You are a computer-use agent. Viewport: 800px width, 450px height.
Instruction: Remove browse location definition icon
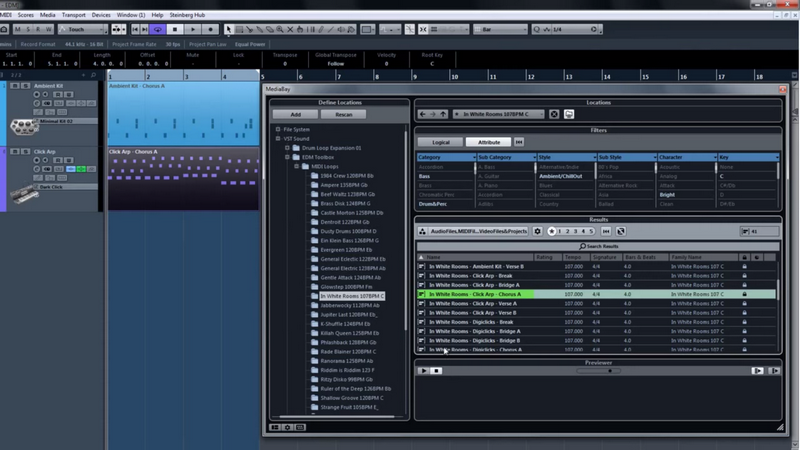554,114
